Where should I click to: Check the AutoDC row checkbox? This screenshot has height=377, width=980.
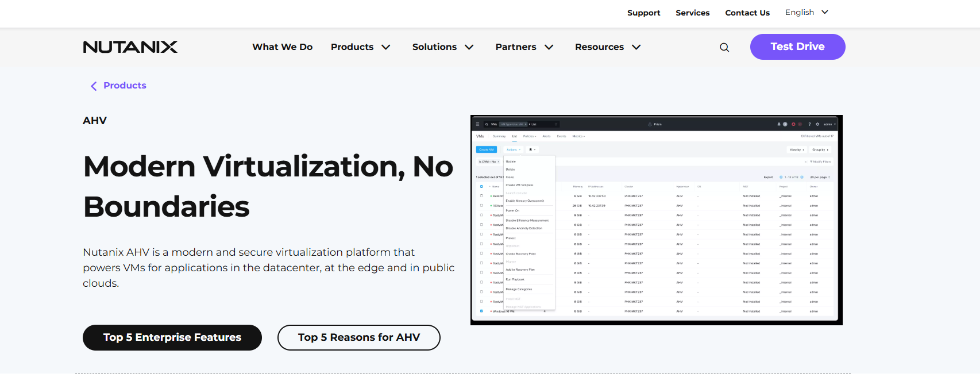coord(481,195)
